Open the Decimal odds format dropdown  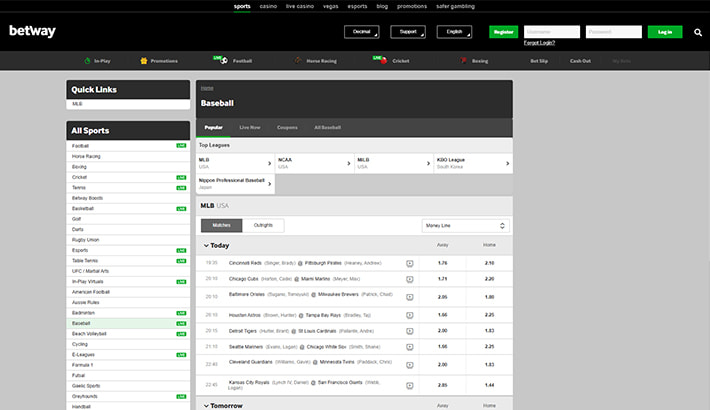tap(361, 32)
